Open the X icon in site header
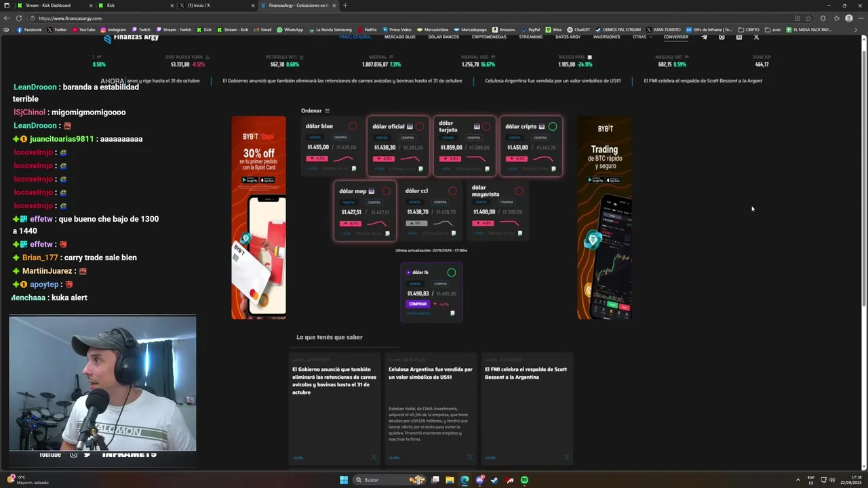The height and width of the screenshot is (488, 868). tap(756, 37)
